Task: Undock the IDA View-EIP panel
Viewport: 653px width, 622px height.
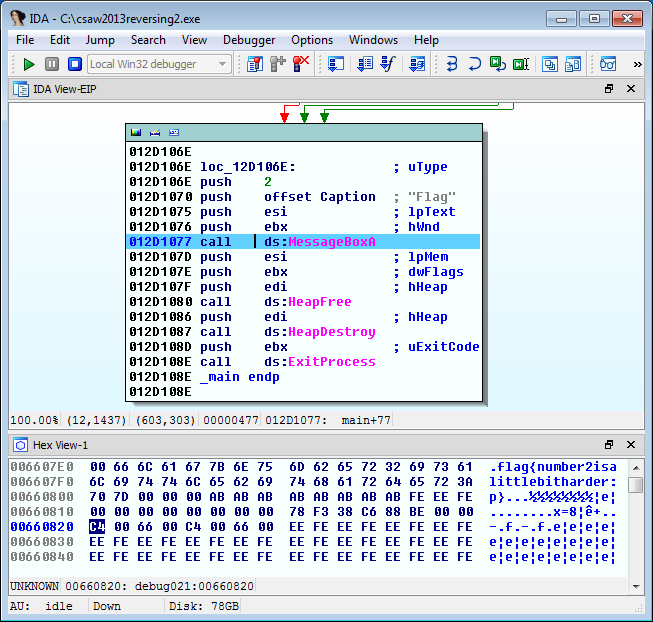Action: pos(609,89)
